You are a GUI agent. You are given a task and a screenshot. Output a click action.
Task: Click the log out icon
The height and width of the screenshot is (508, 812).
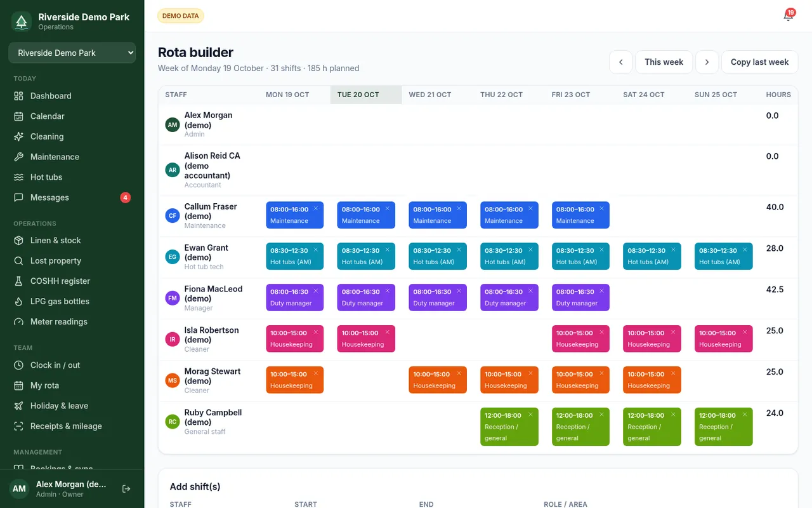(x=126, y=489)
